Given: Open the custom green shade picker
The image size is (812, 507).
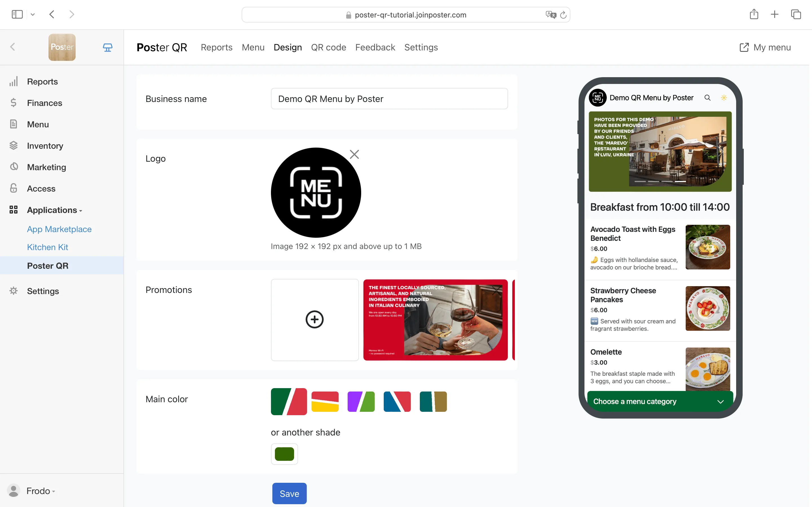Looking at the screenshot, I should tap(284, 454).
